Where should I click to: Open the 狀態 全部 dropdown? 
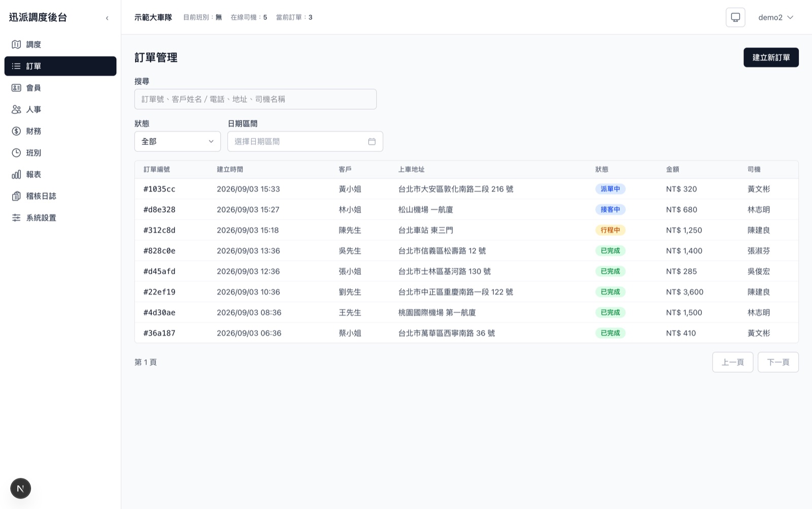point(178,142)
